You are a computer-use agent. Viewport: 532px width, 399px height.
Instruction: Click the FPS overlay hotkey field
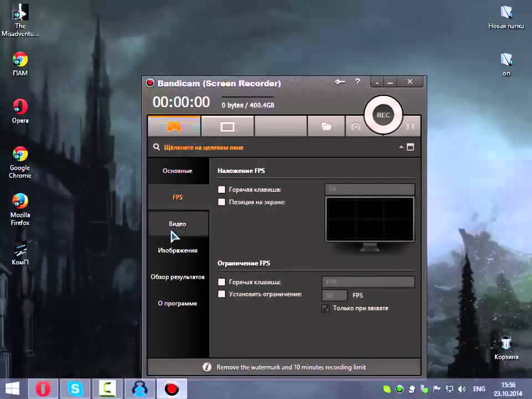[x=370, y=190]
